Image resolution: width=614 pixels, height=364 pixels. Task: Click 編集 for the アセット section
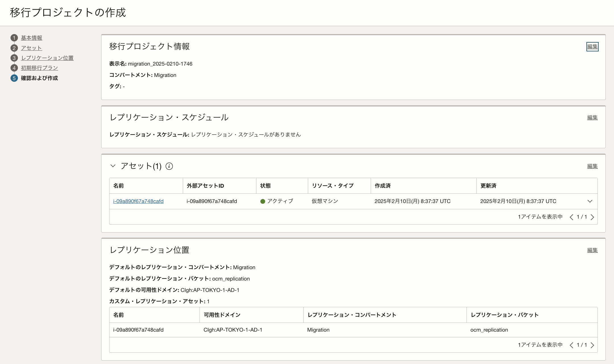[592, 166]
